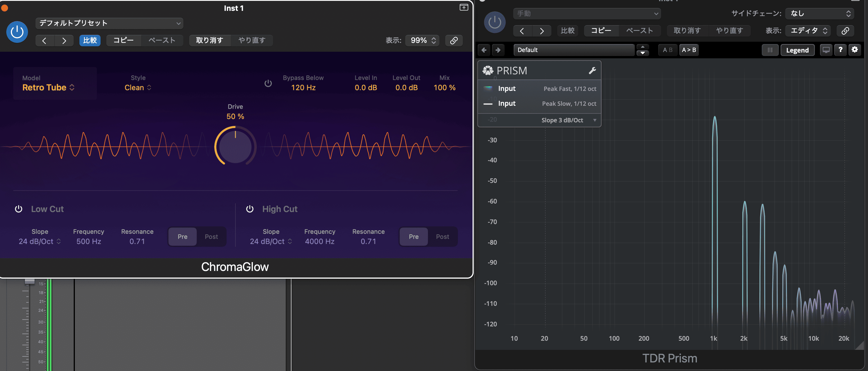Click the Default preset name field in Prism
Screen dimensions: 868x371
point(574,50)
